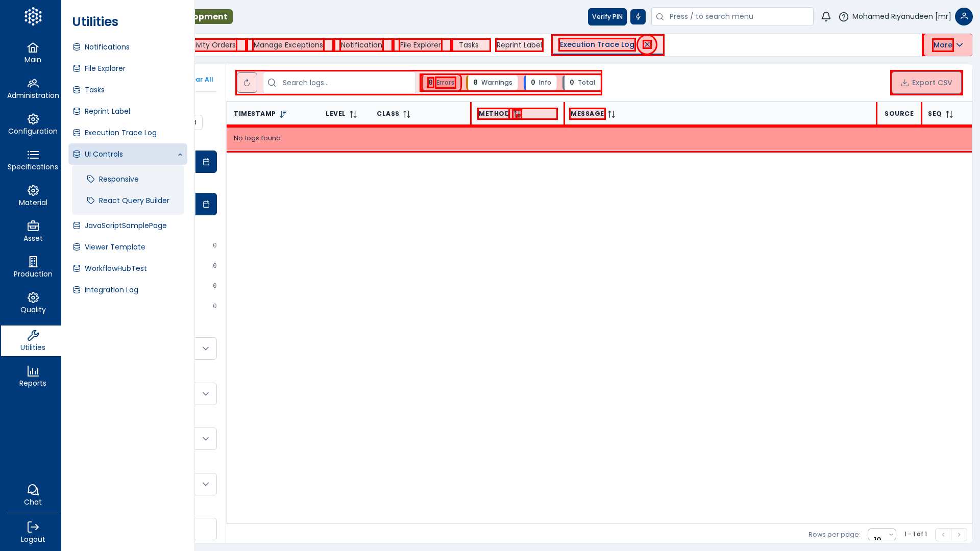Click the lightning bolt quick action icon
Viewport: 980px width, 551px height.
638,17
